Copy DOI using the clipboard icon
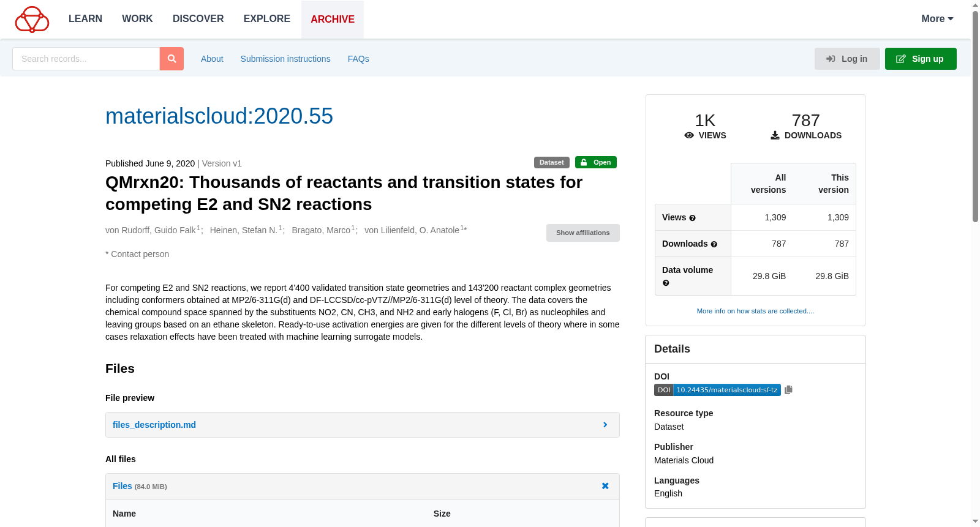This screenshot has height=527, width=980. (x=788, y=390)
